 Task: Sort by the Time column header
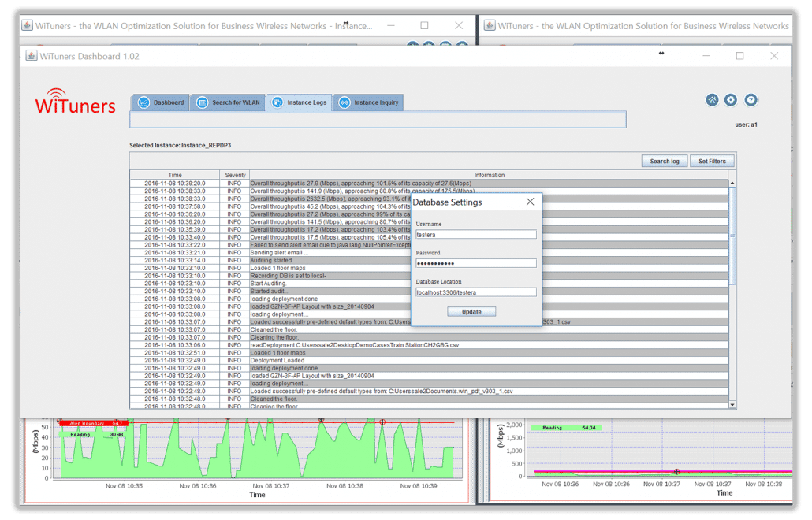[x=174, y=175]
